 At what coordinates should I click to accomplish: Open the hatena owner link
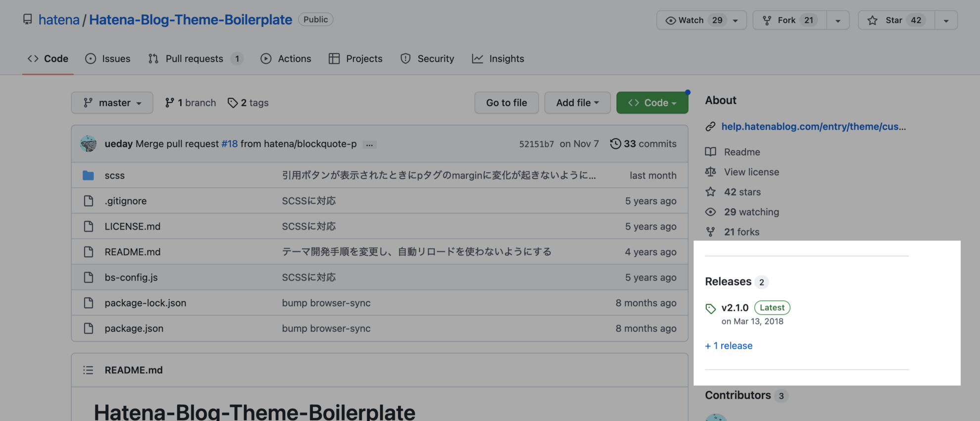59,19
